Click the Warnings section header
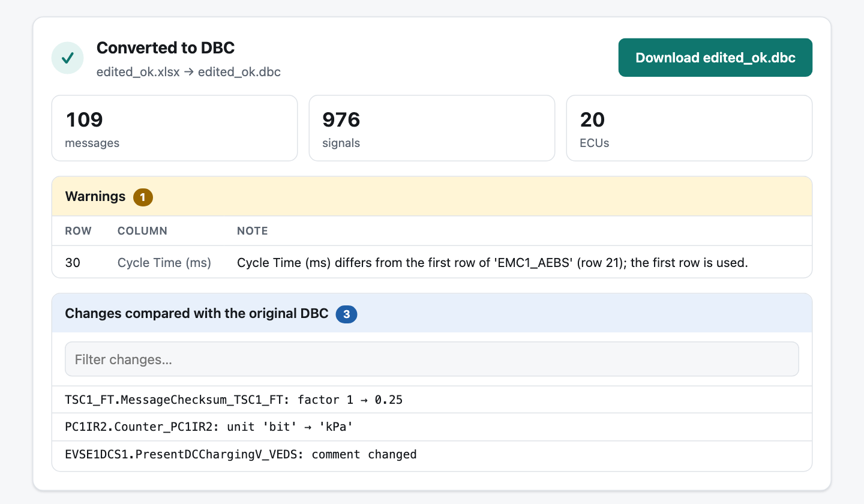Viewport: 864px width, 504px height. 432,196
